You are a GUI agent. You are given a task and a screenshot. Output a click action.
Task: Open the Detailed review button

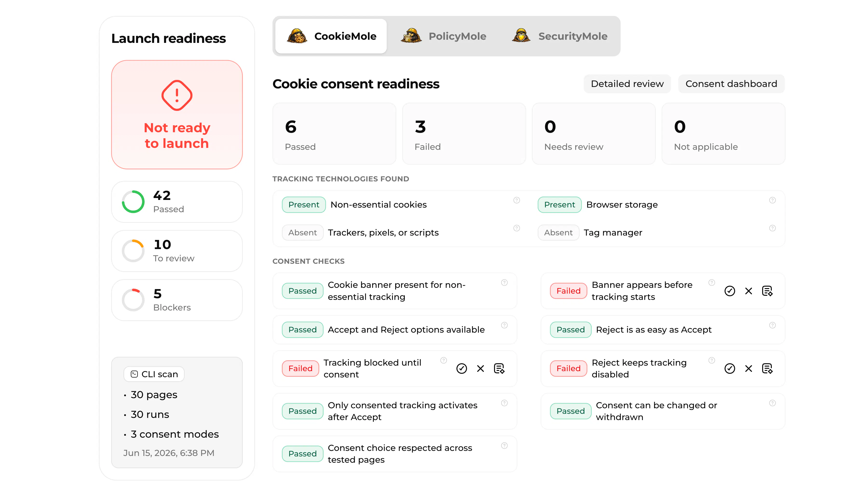(627, 84)
